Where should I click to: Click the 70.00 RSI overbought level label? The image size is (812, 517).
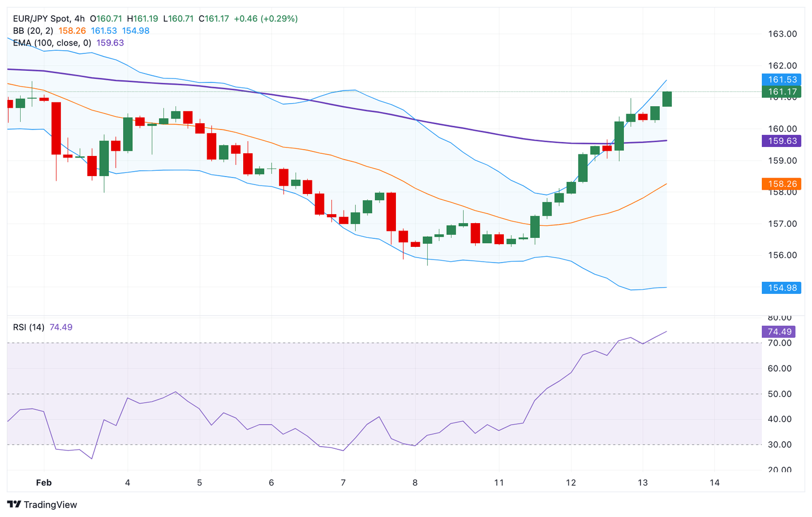(x=779, y=343)
